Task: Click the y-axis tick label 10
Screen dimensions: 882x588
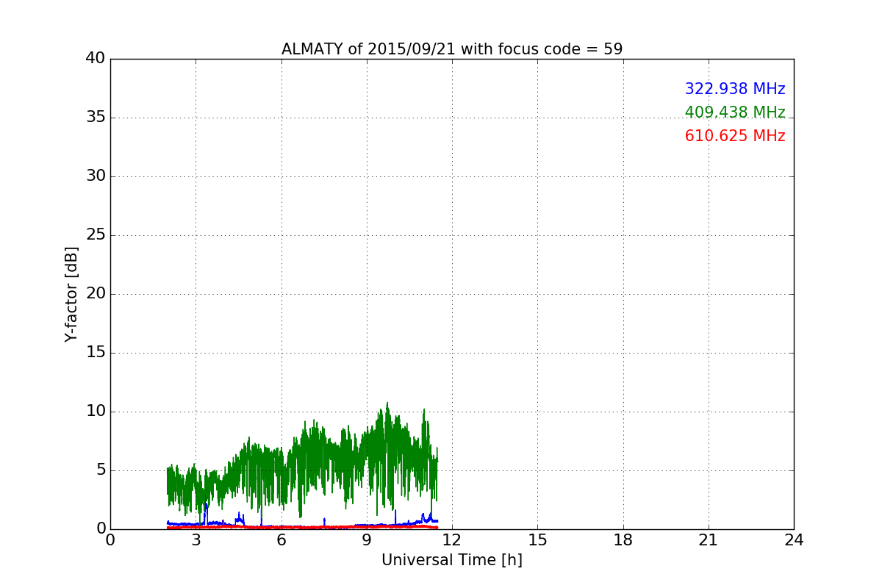Action: [96, 412]
